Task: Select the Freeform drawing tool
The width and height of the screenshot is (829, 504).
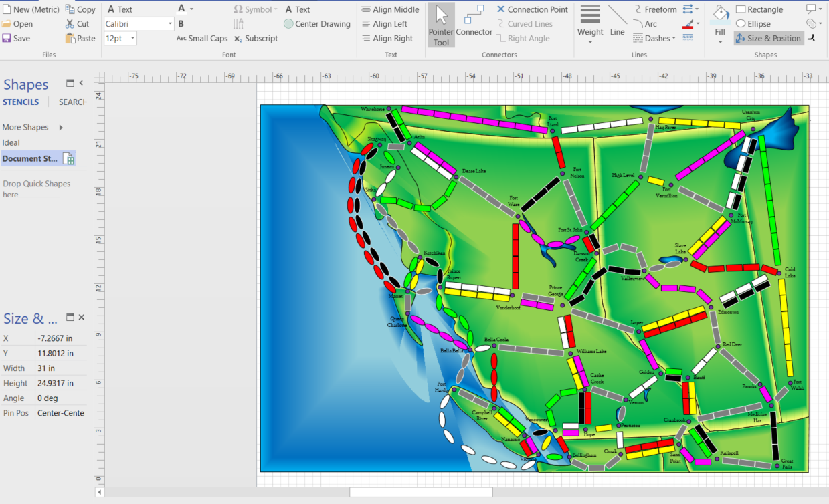Action: click(660, 9)
